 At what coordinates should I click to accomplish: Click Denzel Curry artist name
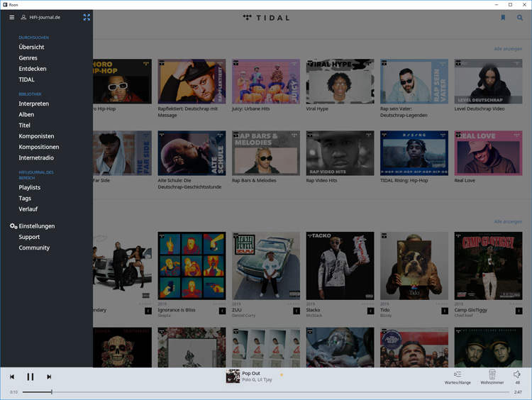pyautogui.click(x=243, y=316)
